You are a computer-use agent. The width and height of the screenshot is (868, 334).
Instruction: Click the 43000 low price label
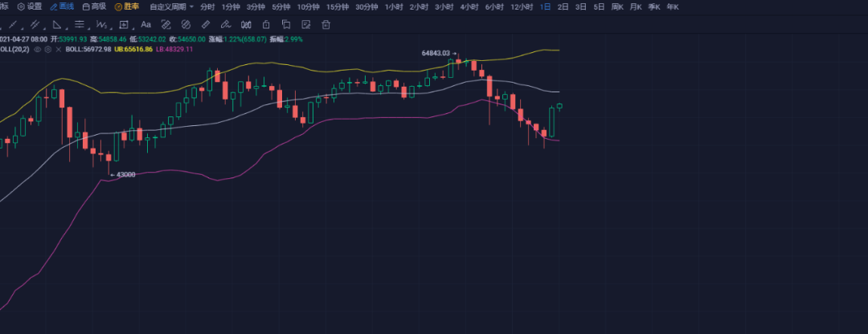click(x=125, y=175)
